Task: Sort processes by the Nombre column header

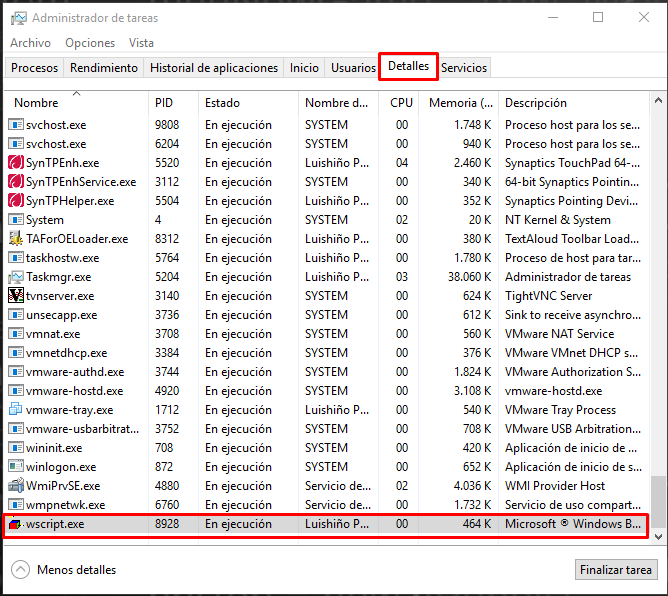Action: pos(36,103)
